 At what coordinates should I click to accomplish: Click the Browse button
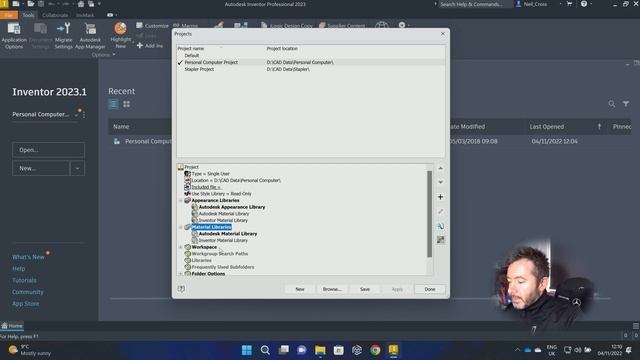click(x=332, y=289)
